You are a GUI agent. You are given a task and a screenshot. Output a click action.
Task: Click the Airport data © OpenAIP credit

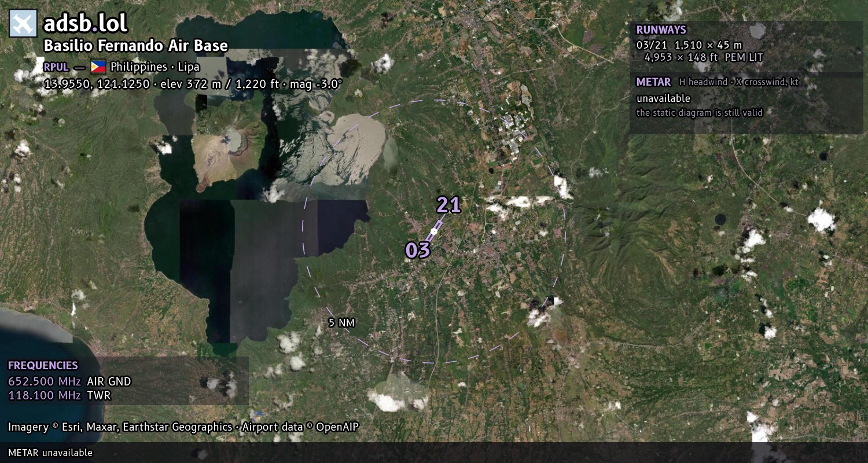300,427
